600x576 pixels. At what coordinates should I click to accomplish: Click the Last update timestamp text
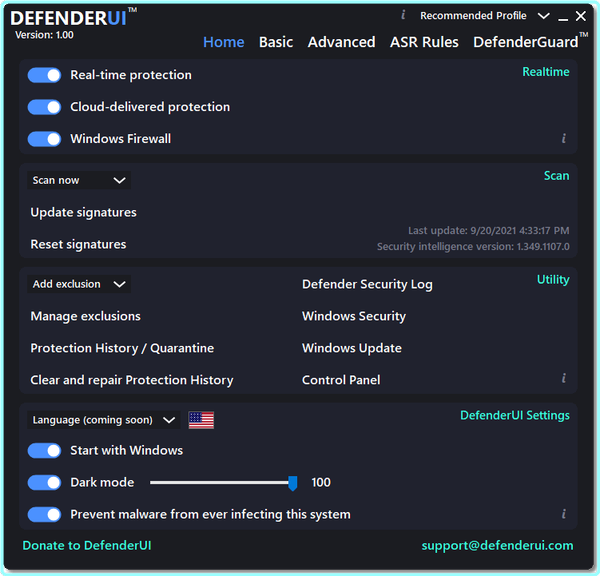[489, 231]
